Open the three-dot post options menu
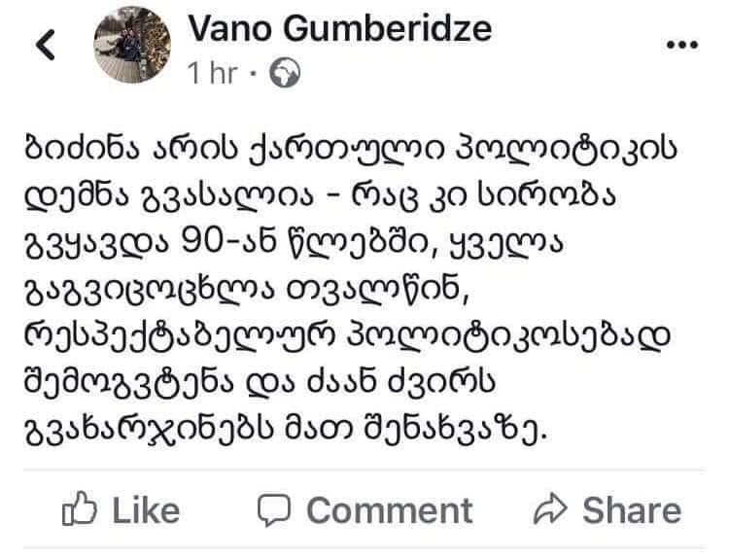Viewport: 729px width, 560px height. point(683,45)
